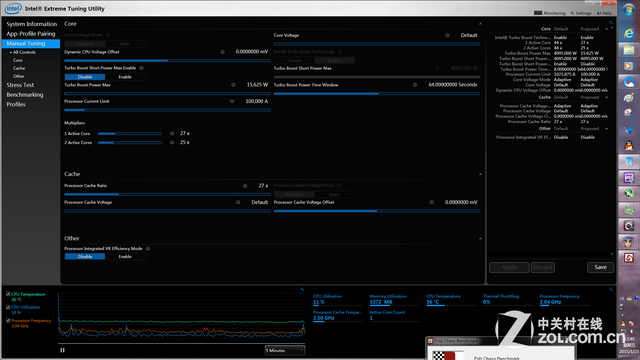Image resolution: width=640 pixels, height=360 pixels.
Task: Click the info icon next to Turbo Boost Power Max
Action: (233, 85)
